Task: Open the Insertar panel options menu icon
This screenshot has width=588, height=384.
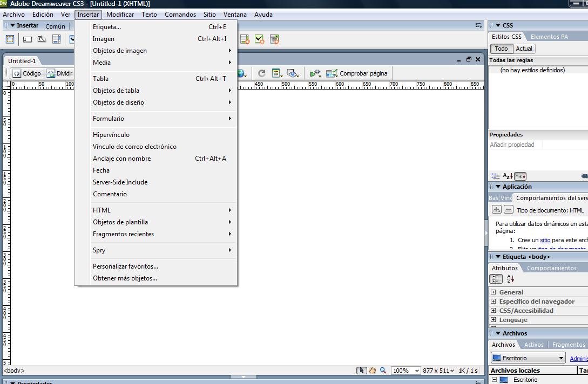Action: click(478, 25)
